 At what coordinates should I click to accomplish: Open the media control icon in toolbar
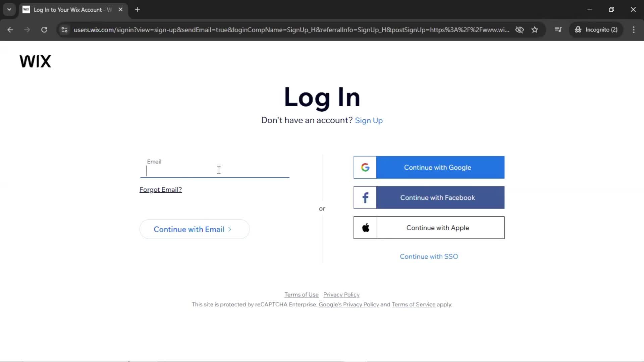pos(558,29)
